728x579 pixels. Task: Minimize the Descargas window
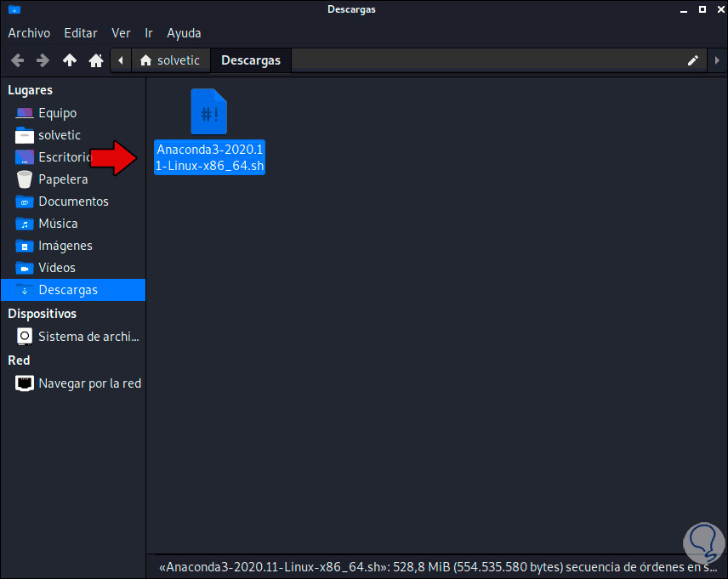coord(684,10)
